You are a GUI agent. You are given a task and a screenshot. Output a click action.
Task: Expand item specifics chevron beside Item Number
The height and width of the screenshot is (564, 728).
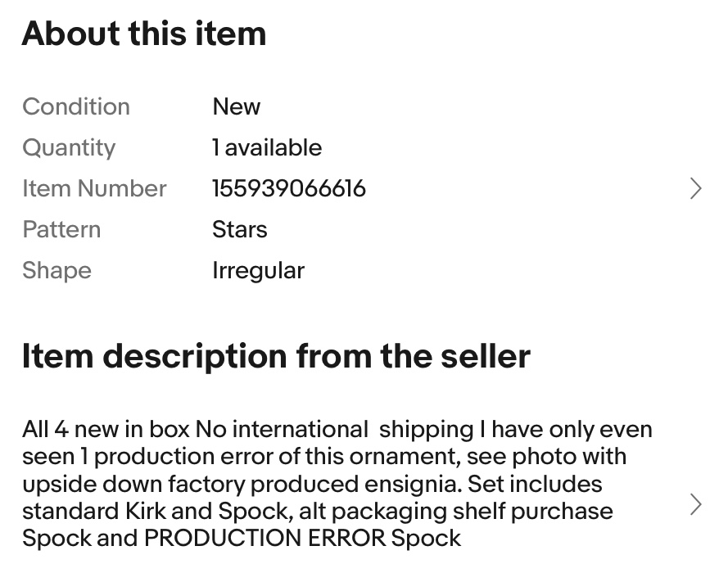pos(695,188)
